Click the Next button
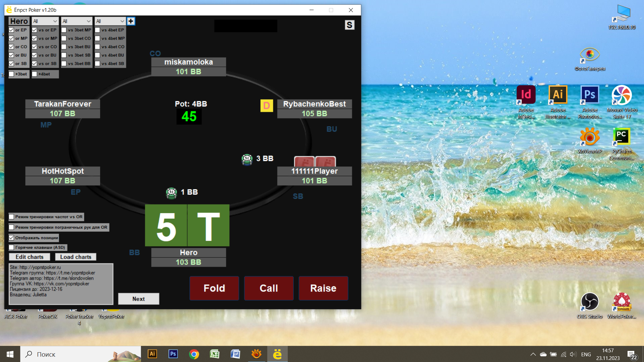 click(x=139, y=299)
